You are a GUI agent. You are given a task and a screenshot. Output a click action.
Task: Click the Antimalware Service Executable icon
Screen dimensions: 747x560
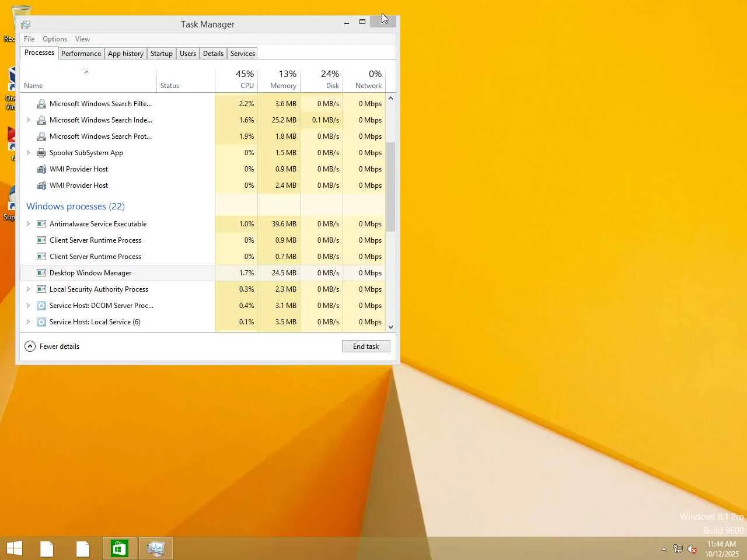point(41,224)
